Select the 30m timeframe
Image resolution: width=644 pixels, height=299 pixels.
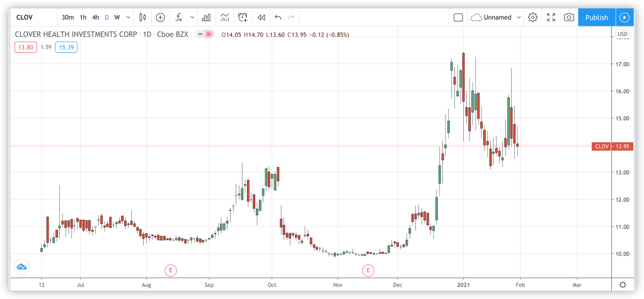coord(67,18)
